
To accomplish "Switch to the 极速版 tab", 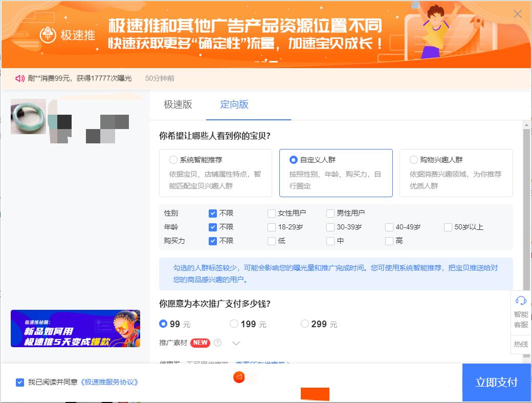I will point(179,104).
